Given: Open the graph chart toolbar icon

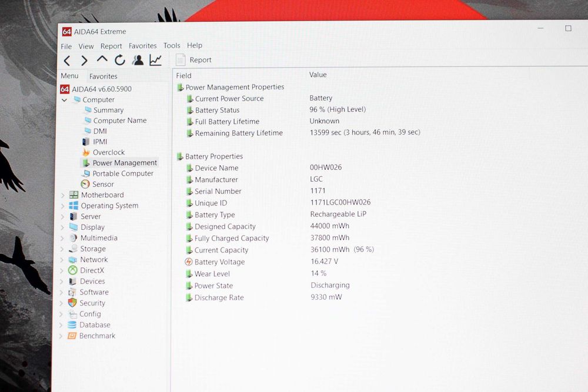Looking at the screenshot, I should 156,60.
